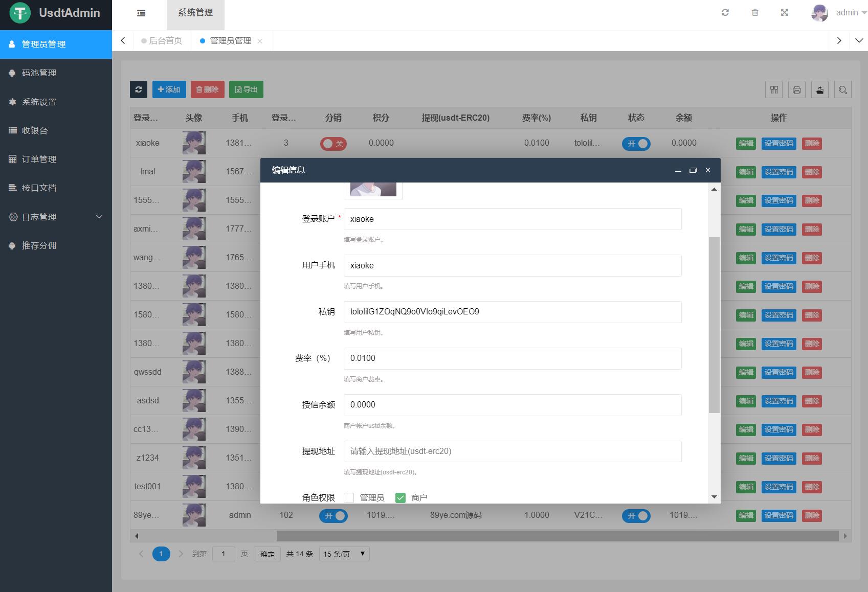Click the blue 添加 button
This screenshot has height=592, width=868.
tap(169, 89)
